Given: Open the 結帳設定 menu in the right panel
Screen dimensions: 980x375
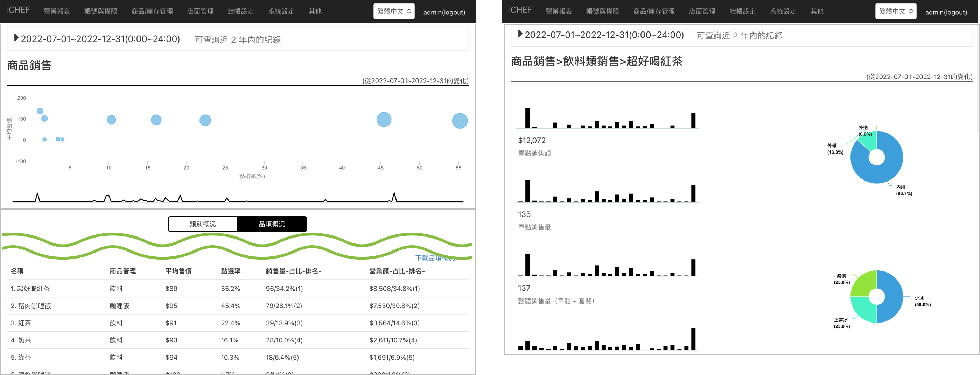Looking at the screenshot, I should point(742,12).
